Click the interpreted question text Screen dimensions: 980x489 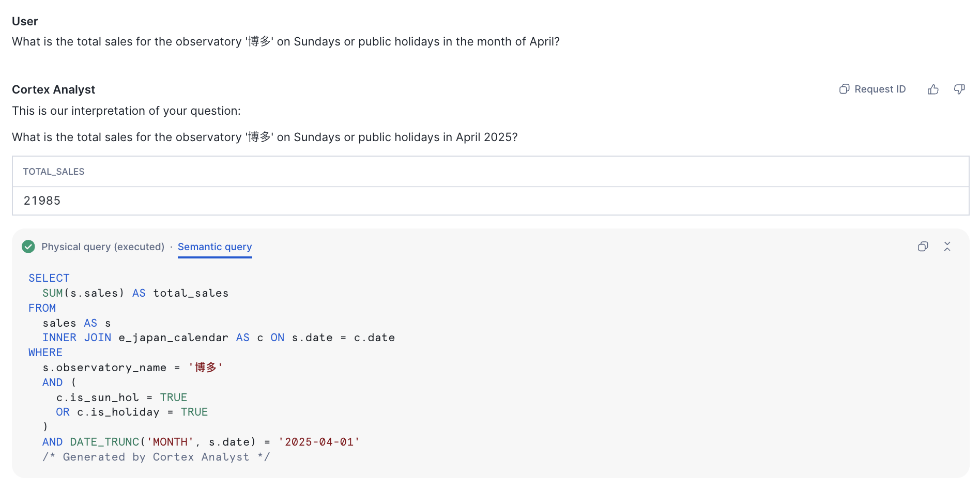pyautogui.click(x=265, y=137)
